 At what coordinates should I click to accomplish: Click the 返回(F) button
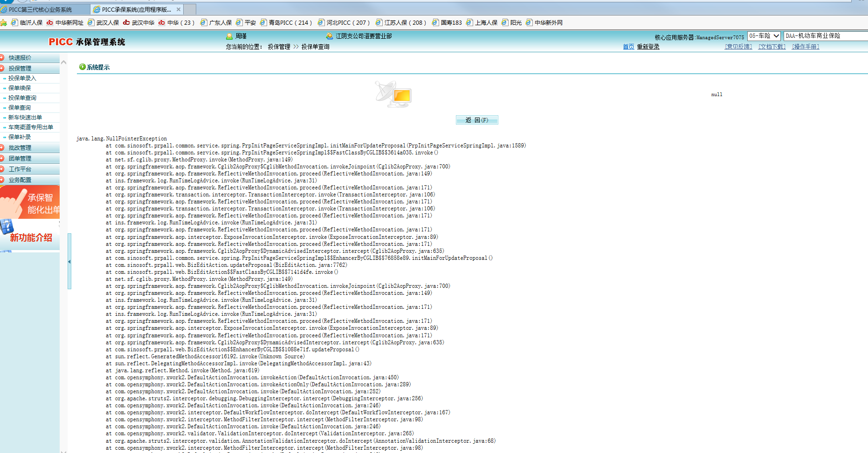(x=477, y=120)
